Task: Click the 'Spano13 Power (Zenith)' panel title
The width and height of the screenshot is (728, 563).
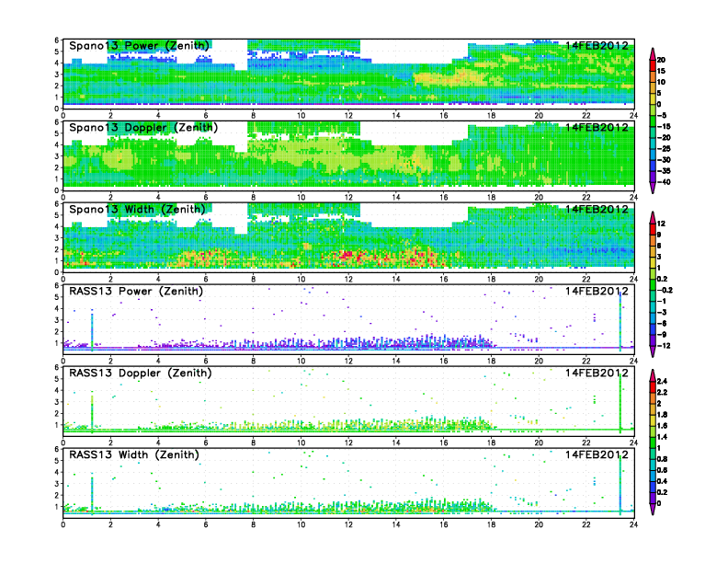Action: (139, 46)
